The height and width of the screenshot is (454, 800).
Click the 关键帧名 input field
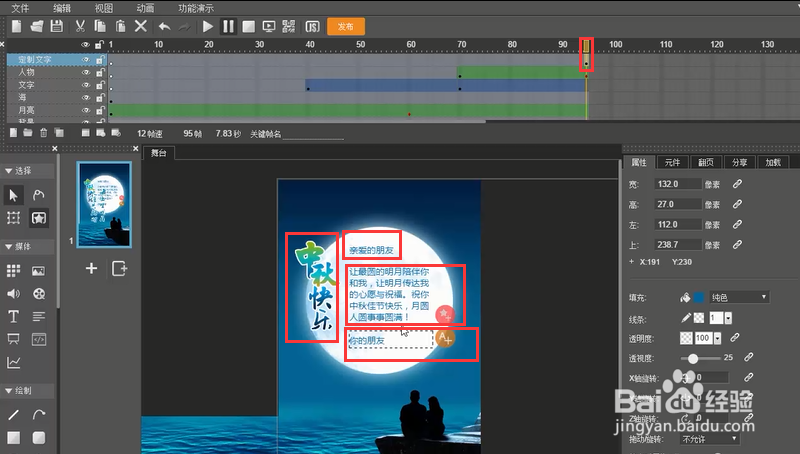coord(313,134)
